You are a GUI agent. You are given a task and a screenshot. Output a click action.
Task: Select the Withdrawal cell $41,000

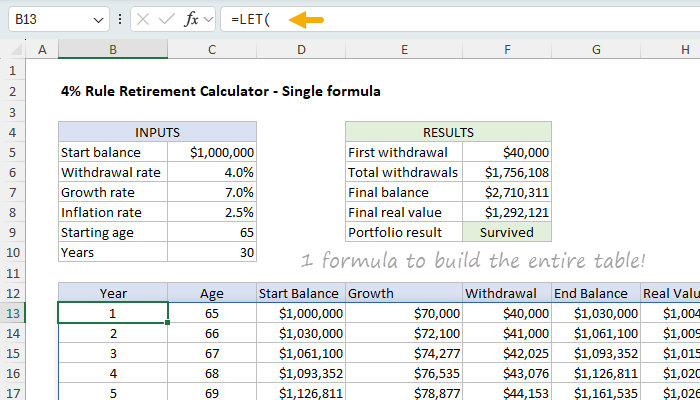[507, 333]
